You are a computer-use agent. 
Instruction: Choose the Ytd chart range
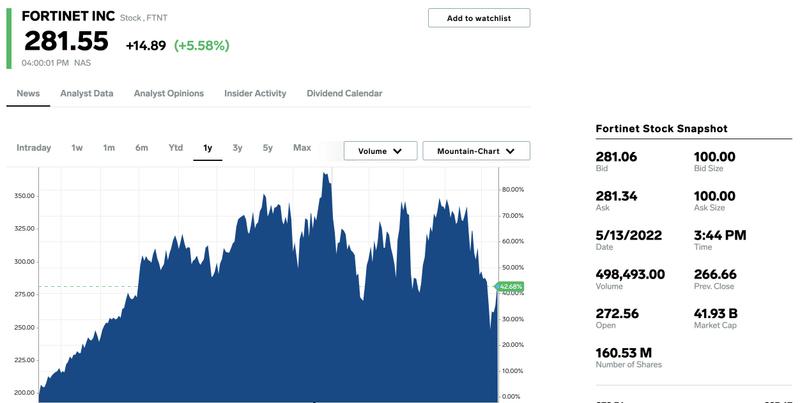(x=176, y=148)
